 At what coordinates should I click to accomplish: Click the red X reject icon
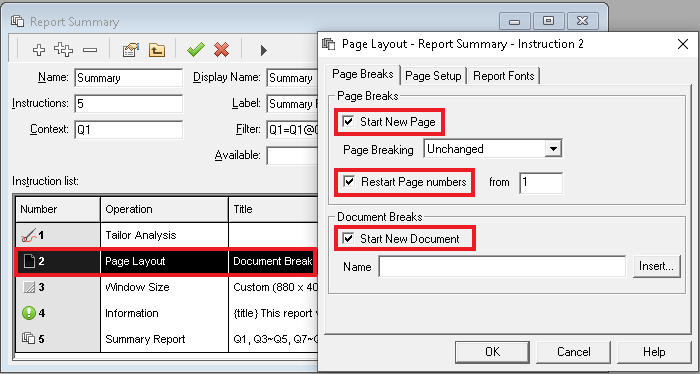pyautogui.click(x=221, y=50)
